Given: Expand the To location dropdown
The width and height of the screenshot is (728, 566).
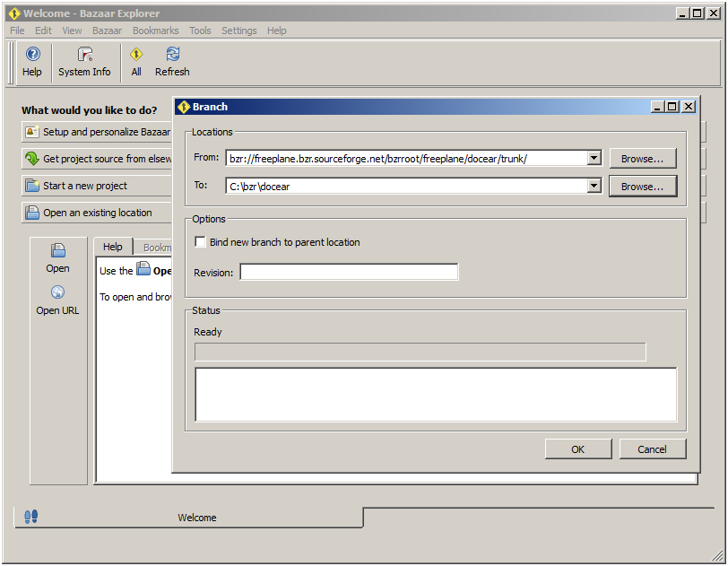Looking at the screenshot, I should click(x=594, y=186).
